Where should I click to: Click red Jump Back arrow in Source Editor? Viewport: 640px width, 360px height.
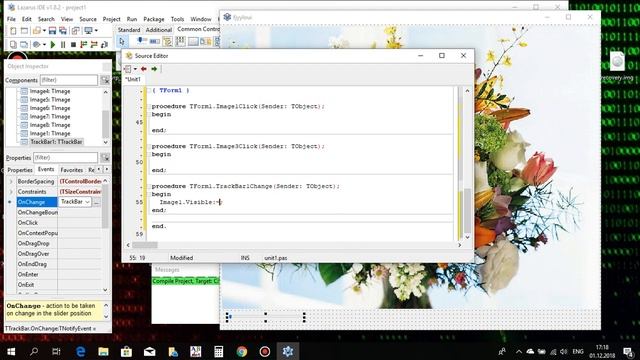144,69
